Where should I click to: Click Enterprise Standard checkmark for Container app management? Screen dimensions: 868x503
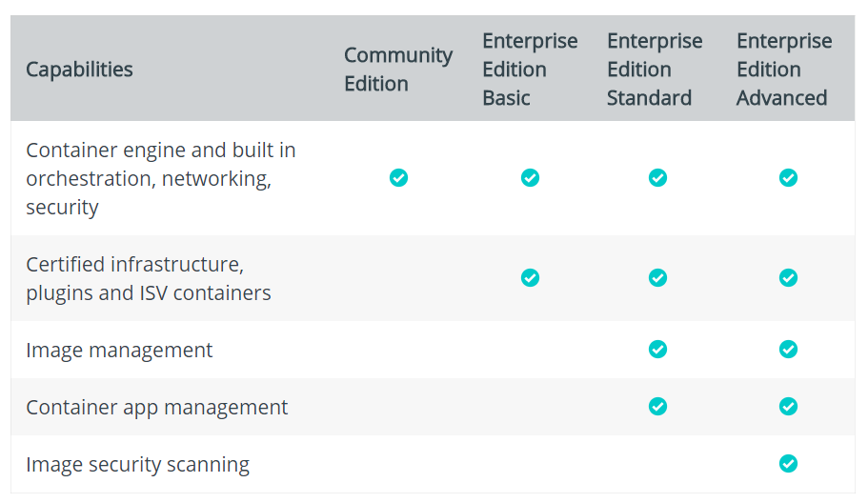pos(657,407)
